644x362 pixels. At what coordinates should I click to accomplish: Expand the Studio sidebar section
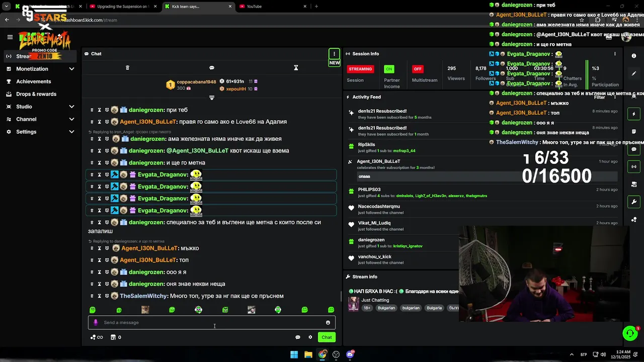point(71,107)
